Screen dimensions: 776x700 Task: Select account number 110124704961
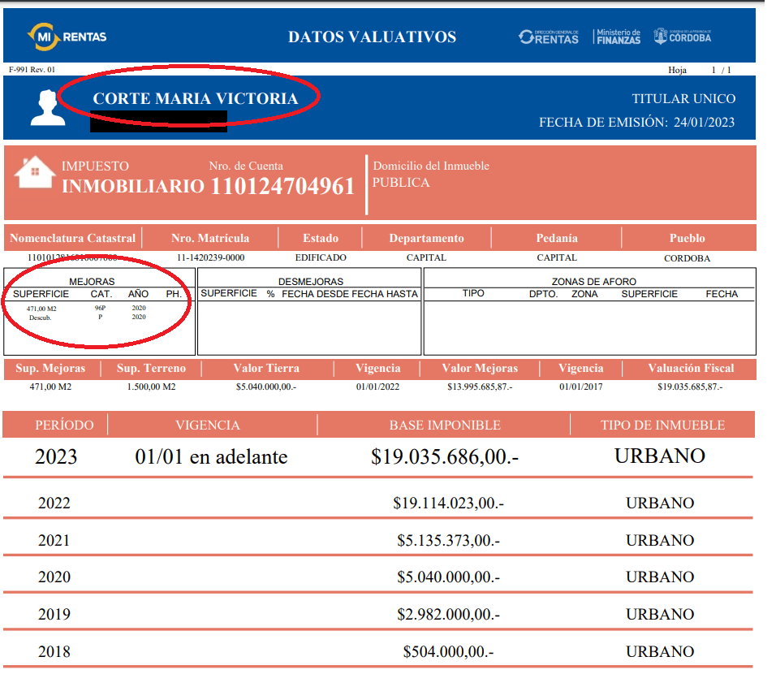click(282, 186)
